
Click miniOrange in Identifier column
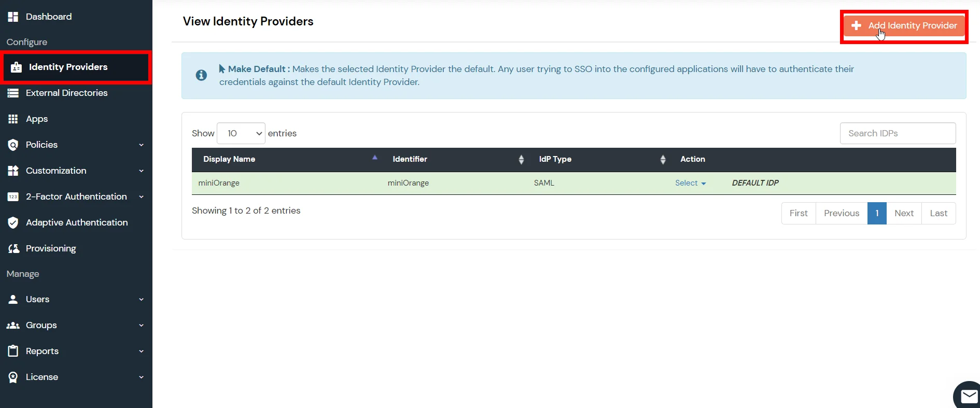coord(408,183)
